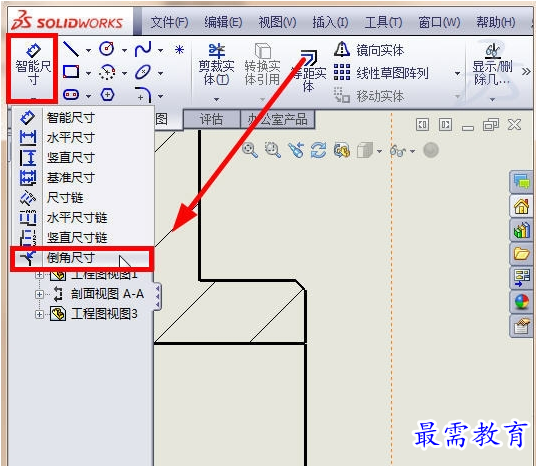Open the Appearances color ball icon
Image resolution: width=536 pixels, height=466 pixels.
[521, 302]
